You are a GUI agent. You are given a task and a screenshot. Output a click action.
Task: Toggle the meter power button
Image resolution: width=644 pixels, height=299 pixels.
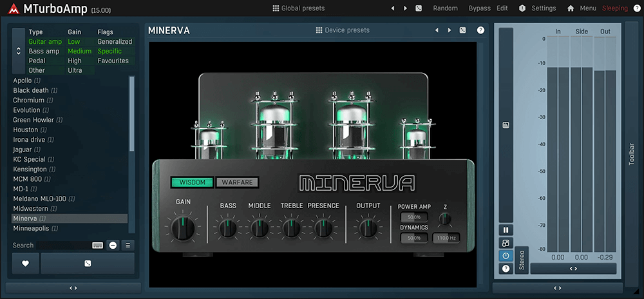[506, 255]
